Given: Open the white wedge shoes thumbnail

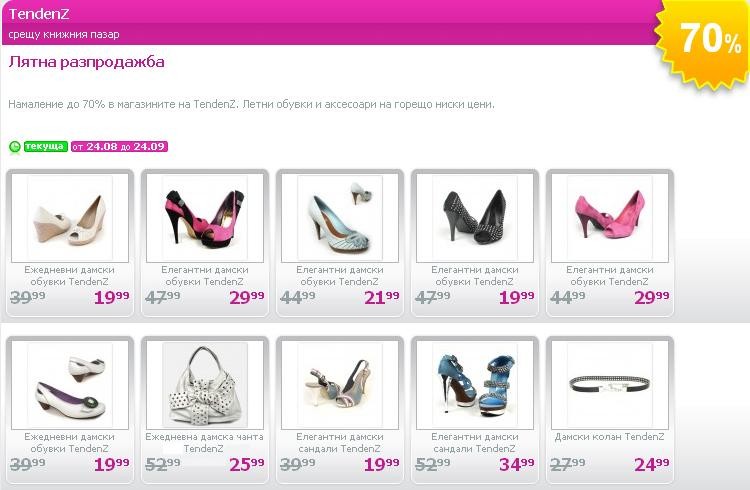Looking at the screenshot, I should coord(70,218).
